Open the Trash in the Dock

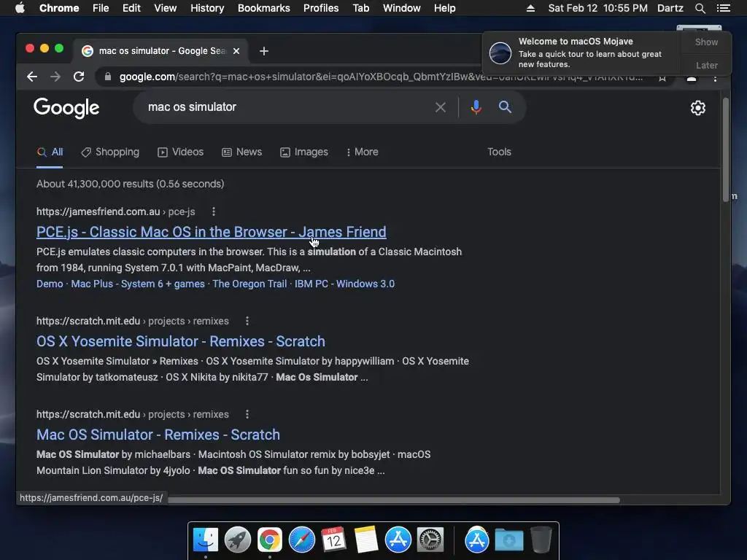541,540
